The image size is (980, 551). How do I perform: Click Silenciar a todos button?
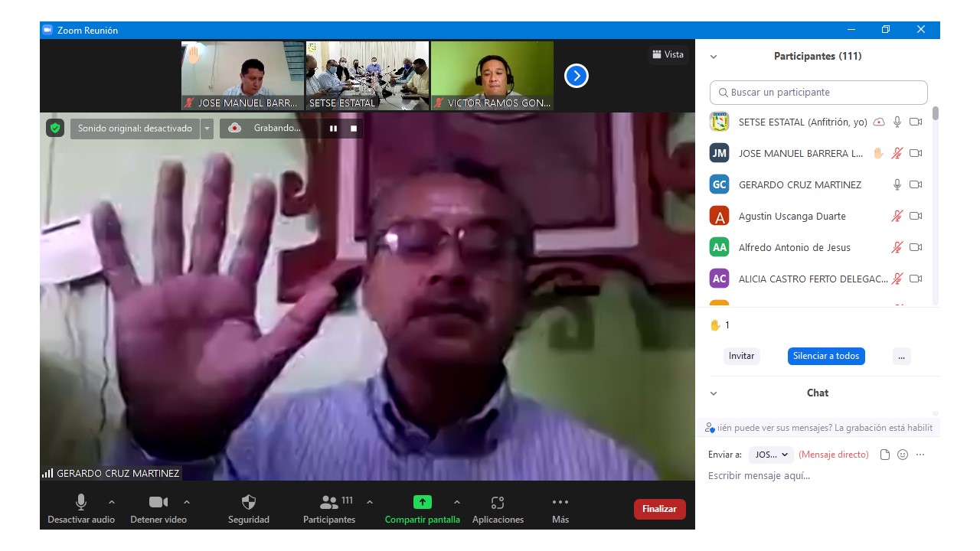pos(826,356)
